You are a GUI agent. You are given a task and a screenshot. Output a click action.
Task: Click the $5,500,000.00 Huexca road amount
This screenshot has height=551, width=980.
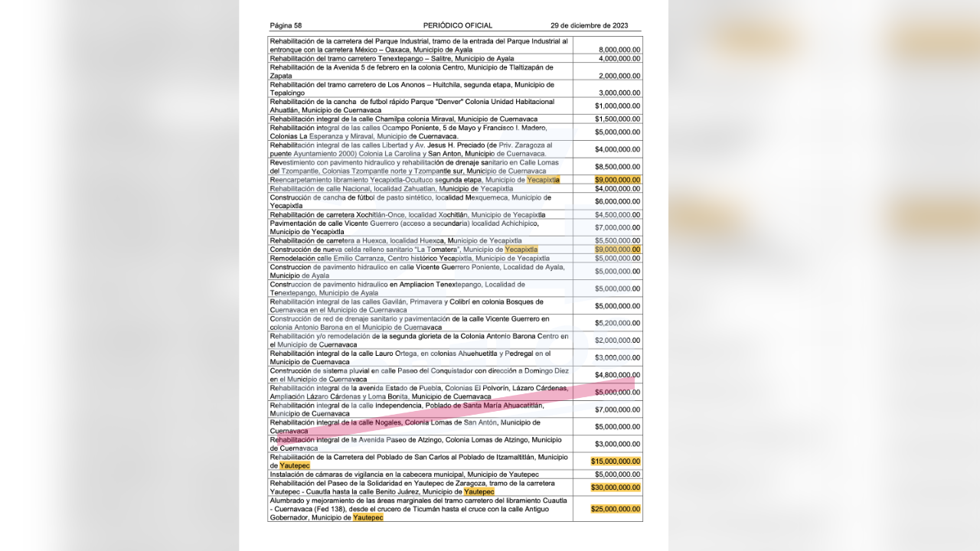[x=618, y=240]
